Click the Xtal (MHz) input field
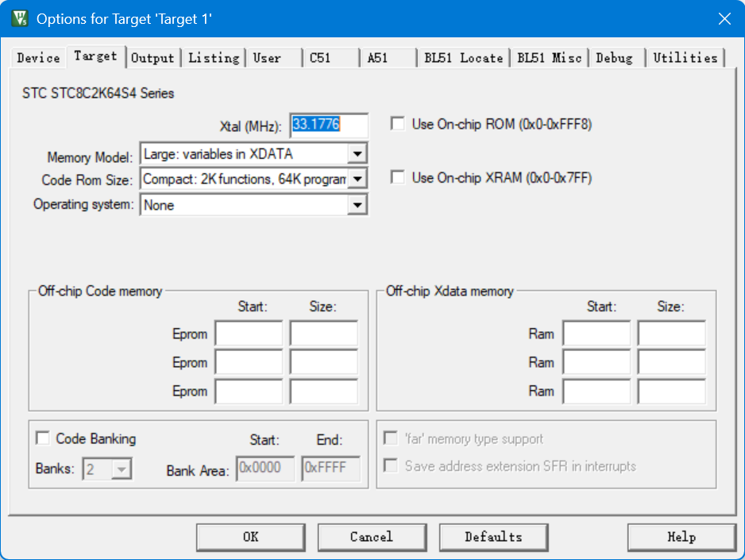745x560 pixels. point(330,125)
